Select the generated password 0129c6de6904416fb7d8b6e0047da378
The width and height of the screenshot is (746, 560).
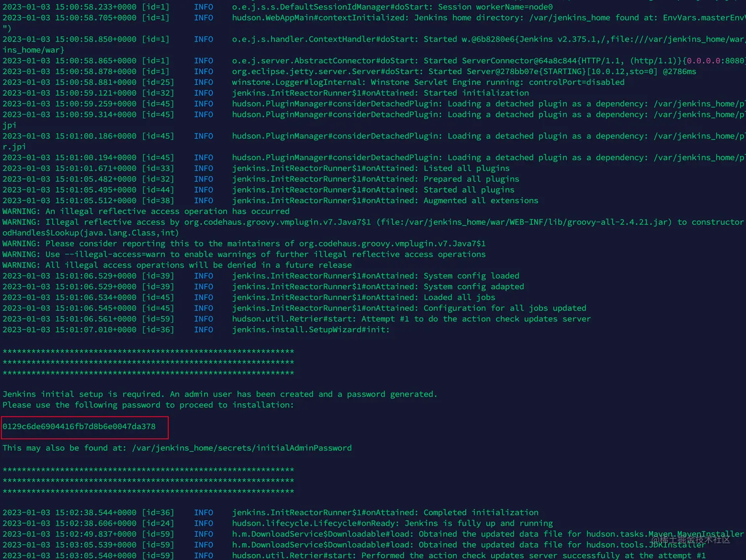79,426
